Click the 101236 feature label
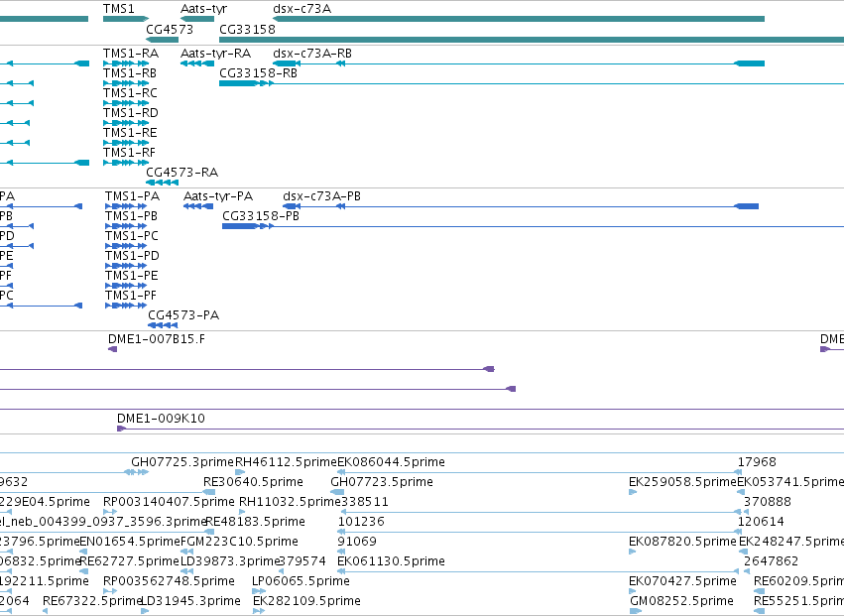The image size is (844, 616). [361, 522]
